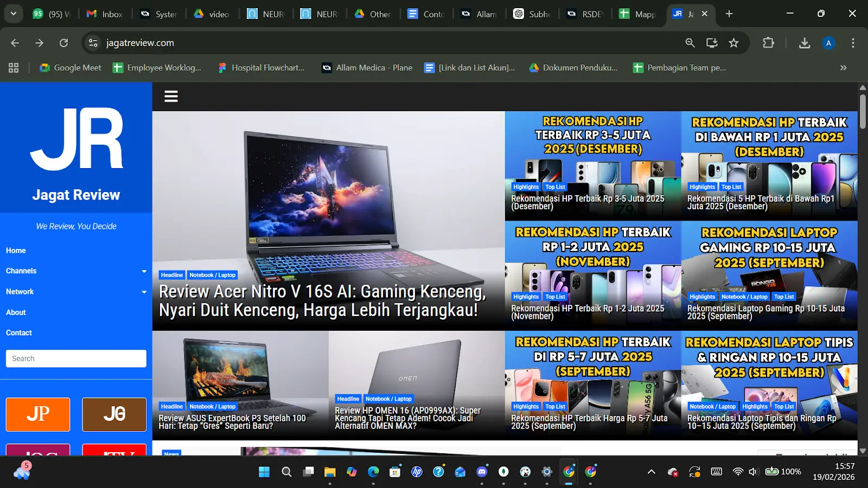Screen dimensions: 868x488
Task: Click Home in the sidebar
Action: point(16,251)
